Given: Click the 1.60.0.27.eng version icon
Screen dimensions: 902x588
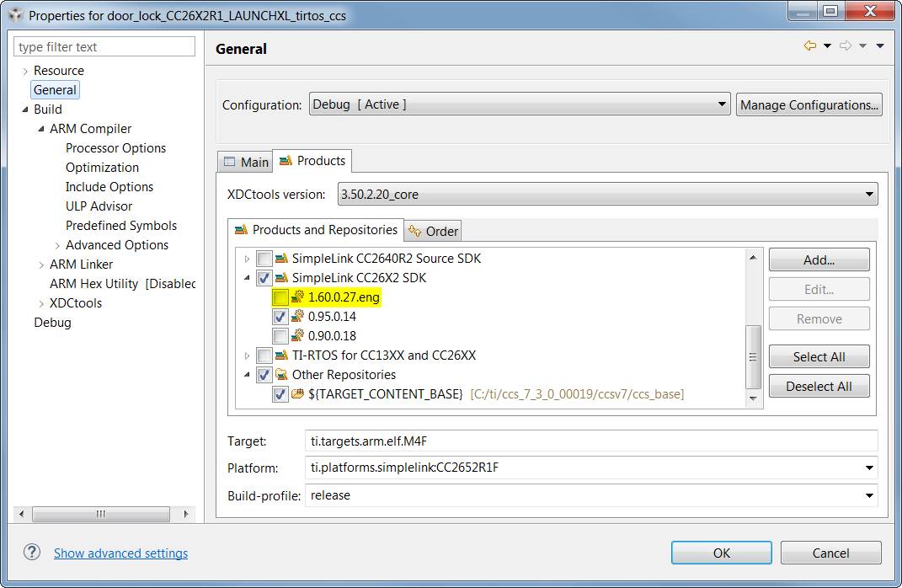Looking at the screenshot, I should pyautogui.click(x=297, y=297).
